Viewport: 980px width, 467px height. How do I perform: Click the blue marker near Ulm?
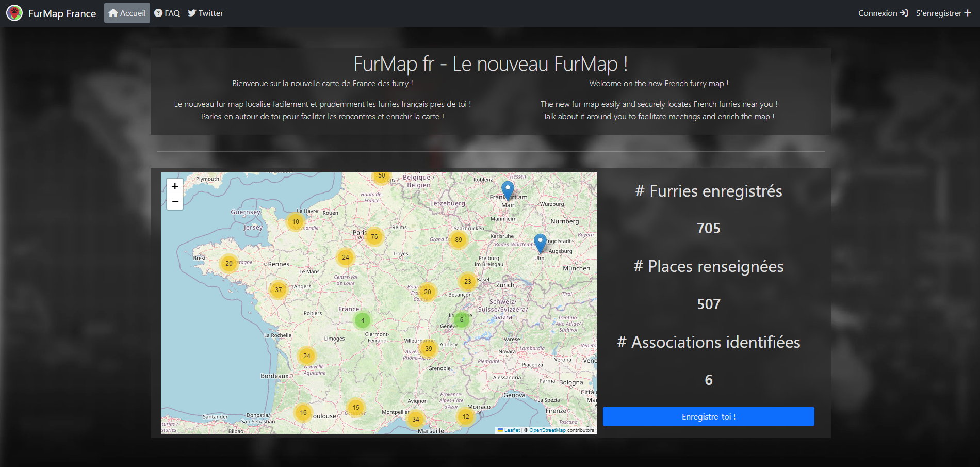coord(540,243)
